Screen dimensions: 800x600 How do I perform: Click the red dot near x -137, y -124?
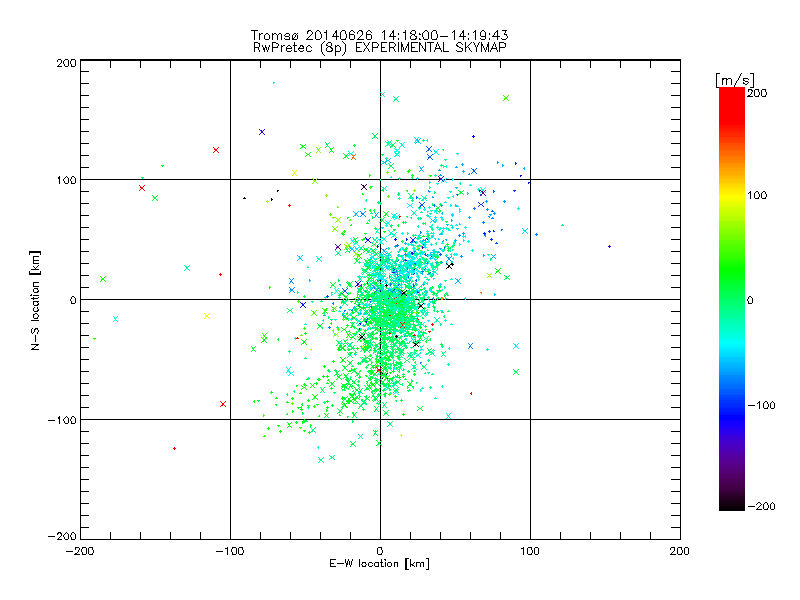pos(174,448)
